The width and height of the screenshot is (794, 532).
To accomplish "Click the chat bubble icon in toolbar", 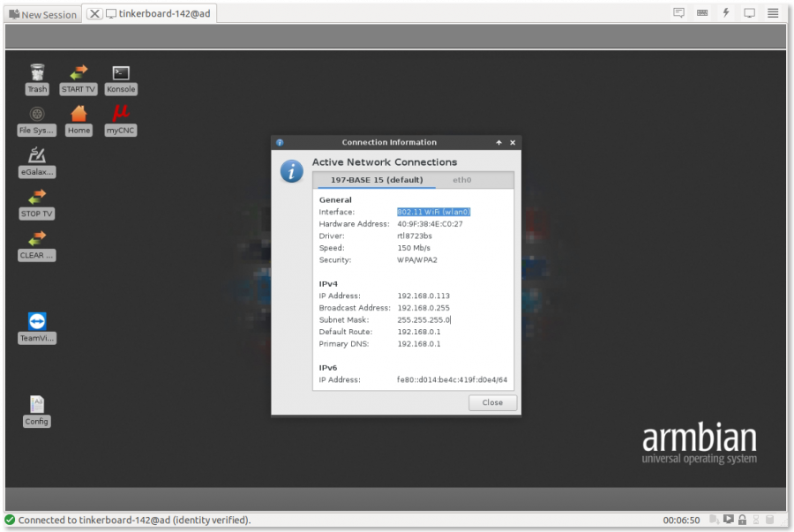I will click(x=678, y=13).
